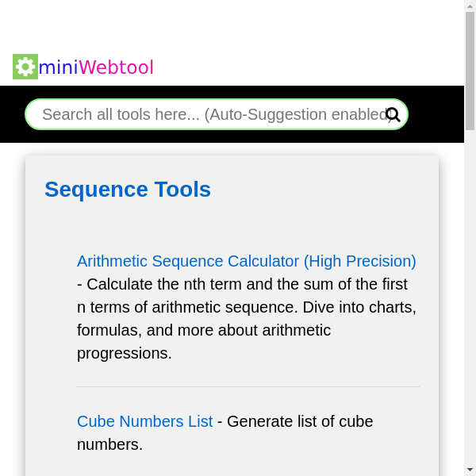Focus the "Search all tools here" field
This screenshot has width=476, height=476.
[x=206, y=114]
